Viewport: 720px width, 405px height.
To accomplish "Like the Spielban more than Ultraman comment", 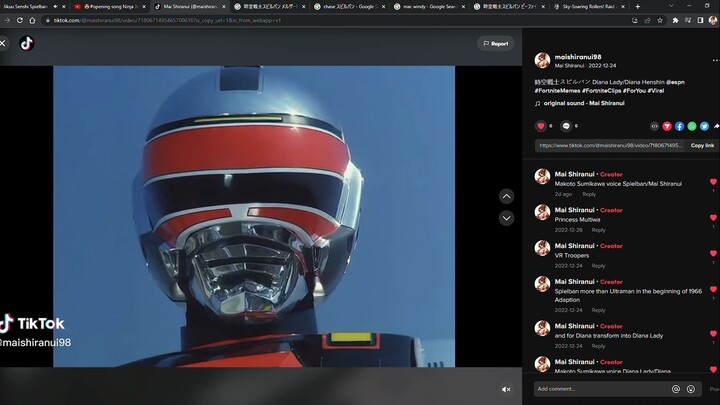I will coord(713,289).
